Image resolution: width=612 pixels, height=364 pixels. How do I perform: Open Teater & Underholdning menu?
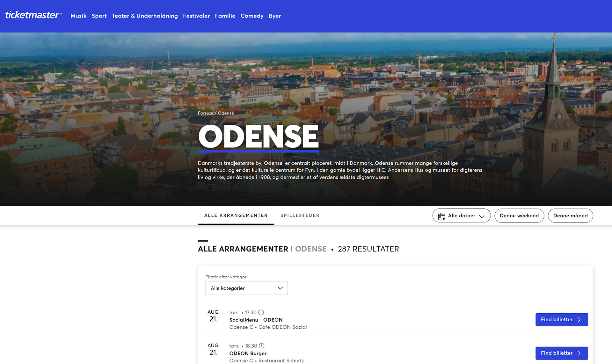coord(145,16)
